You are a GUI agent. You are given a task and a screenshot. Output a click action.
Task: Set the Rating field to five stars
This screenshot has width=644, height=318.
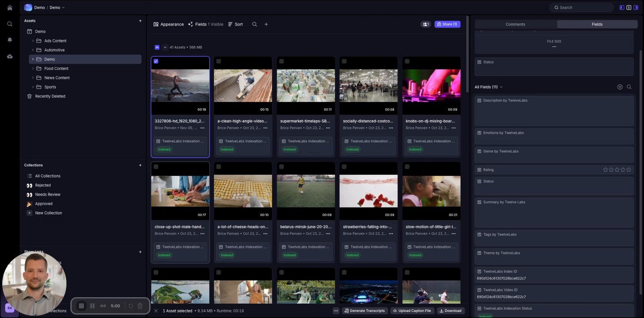click(629, 170)
